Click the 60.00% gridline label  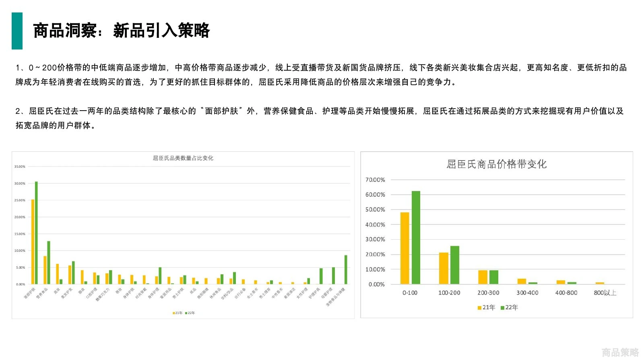[375, 195]
